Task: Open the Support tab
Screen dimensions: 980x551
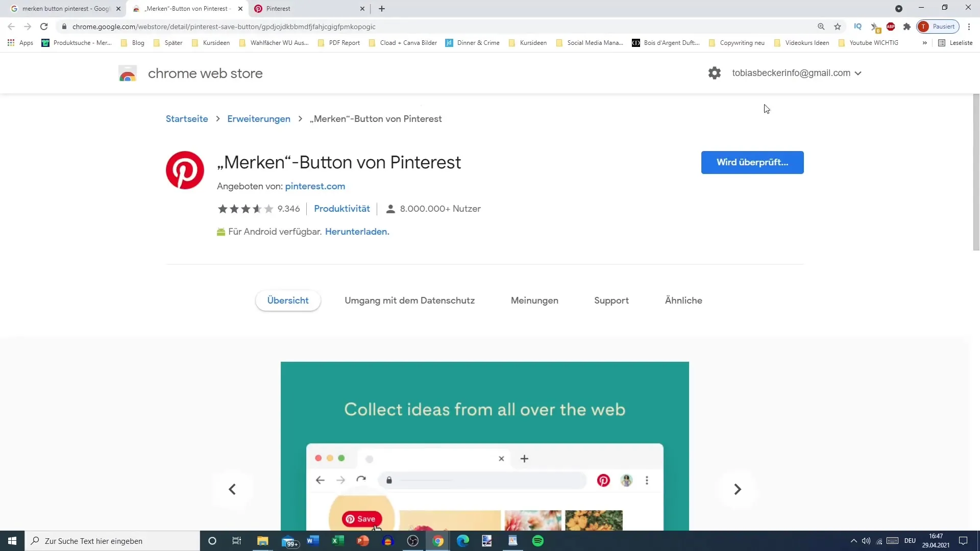Action: (x=611, y=300)
